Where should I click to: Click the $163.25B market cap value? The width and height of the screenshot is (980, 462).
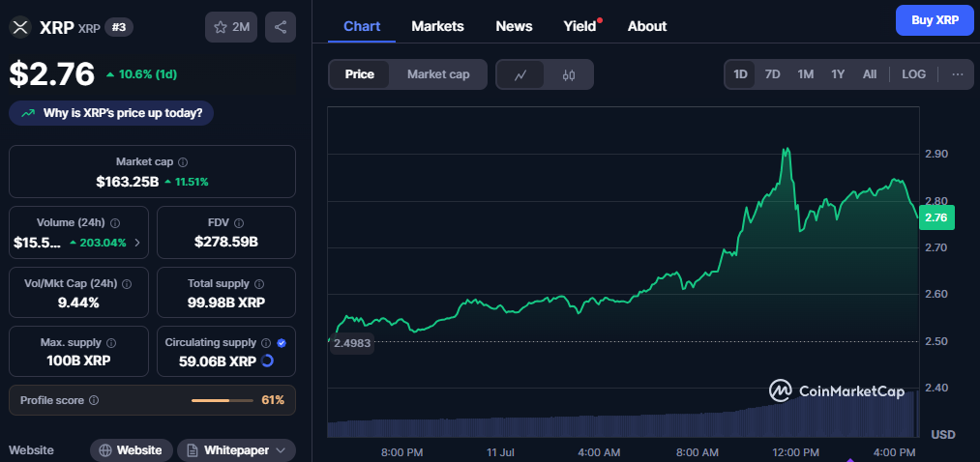pos(128,182)
